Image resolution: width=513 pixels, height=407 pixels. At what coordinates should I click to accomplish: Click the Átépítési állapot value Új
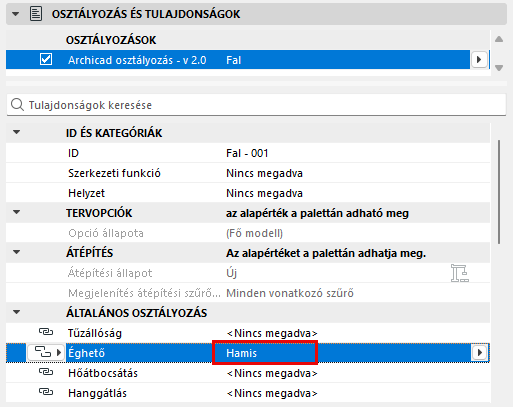pyautogui.click(x=231, y=273)
